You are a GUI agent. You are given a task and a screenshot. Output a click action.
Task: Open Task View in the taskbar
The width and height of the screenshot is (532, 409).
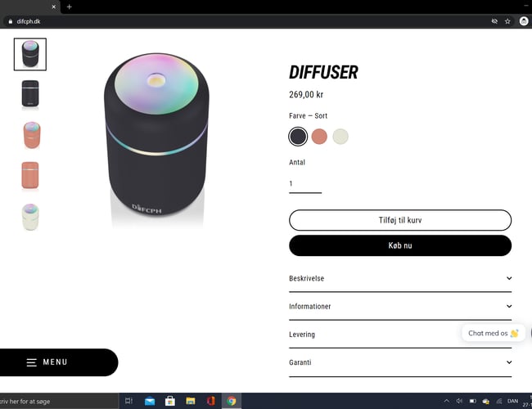pyautogui.click(x=129, y=401)
